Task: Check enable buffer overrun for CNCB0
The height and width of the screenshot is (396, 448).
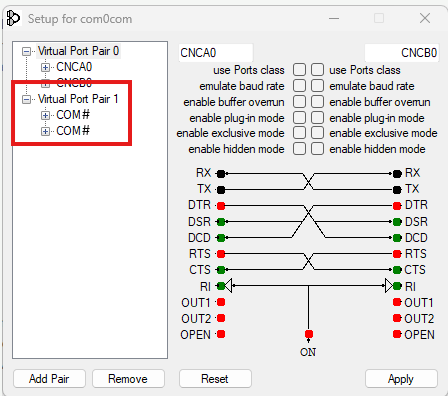Action: click(317, 102)
